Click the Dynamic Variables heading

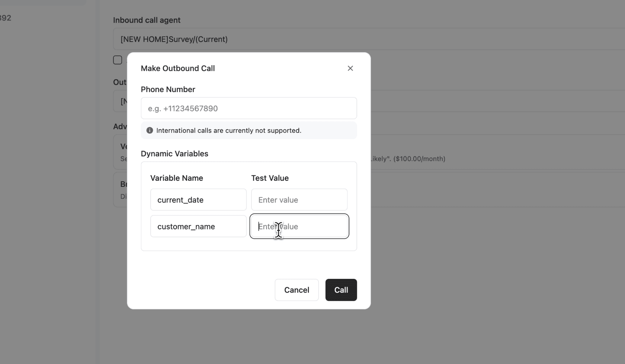pos(175,154)
